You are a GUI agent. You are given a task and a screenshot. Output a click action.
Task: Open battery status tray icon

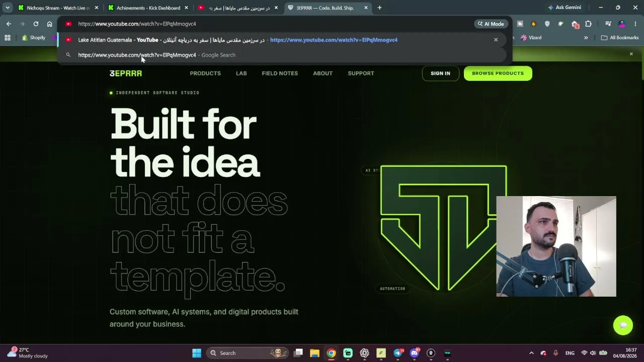[603, 353]
